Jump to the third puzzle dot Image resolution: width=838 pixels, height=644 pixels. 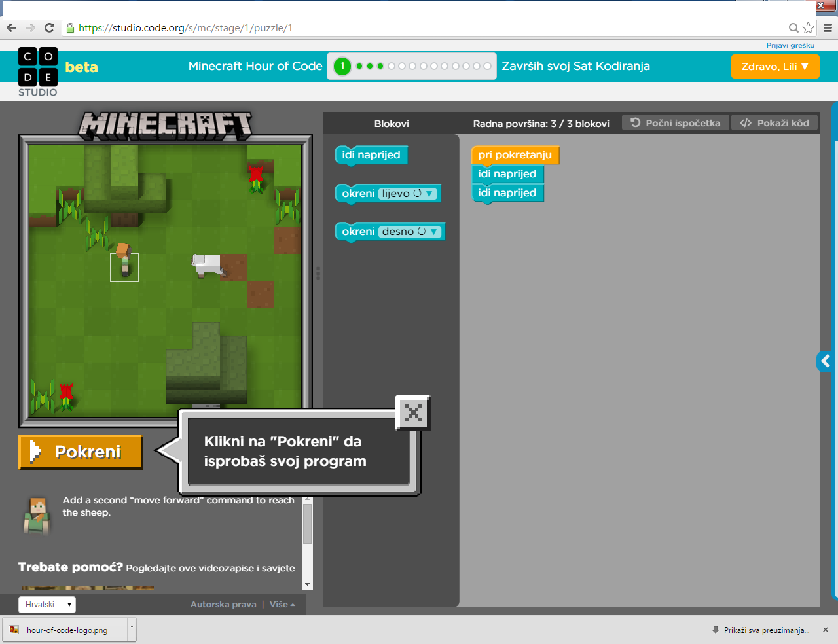(x=380, y=66)
